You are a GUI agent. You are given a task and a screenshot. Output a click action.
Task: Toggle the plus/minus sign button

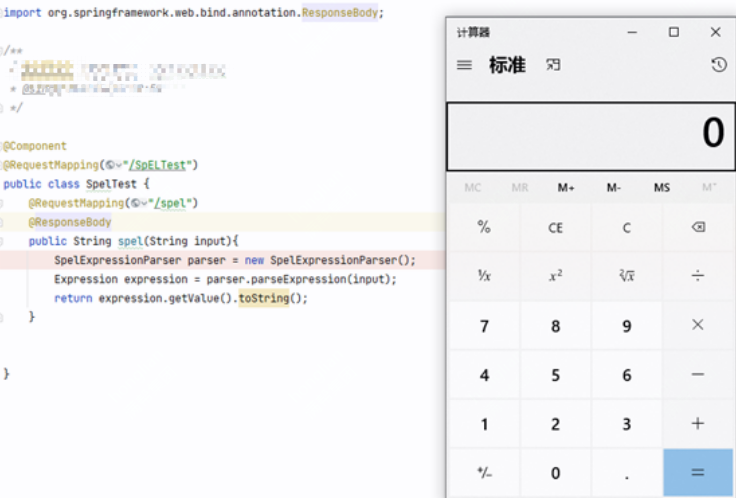point(484,473)
